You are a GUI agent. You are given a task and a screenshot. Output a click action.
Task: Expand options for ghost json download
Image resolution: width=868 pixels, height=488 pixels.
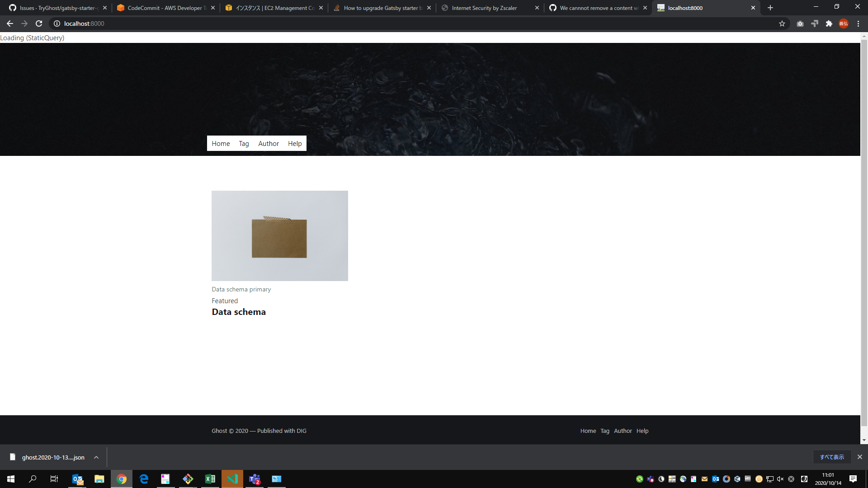pyautogui.click(x=96, y=457)
